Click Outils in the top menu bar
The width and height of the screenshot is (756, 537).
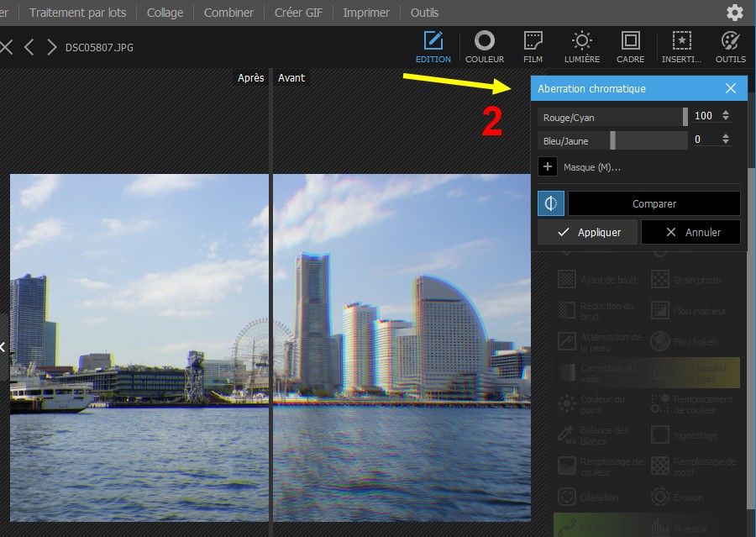424,13
